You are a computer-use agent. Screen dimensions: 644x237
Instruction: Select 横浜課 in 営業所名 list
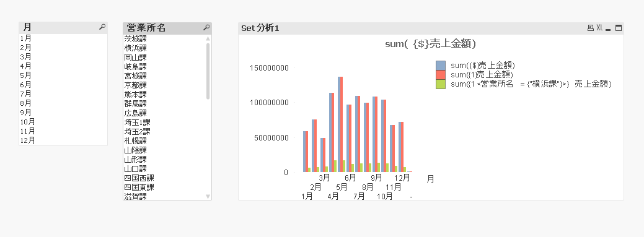pyautogui.click(x=164, y=48)
